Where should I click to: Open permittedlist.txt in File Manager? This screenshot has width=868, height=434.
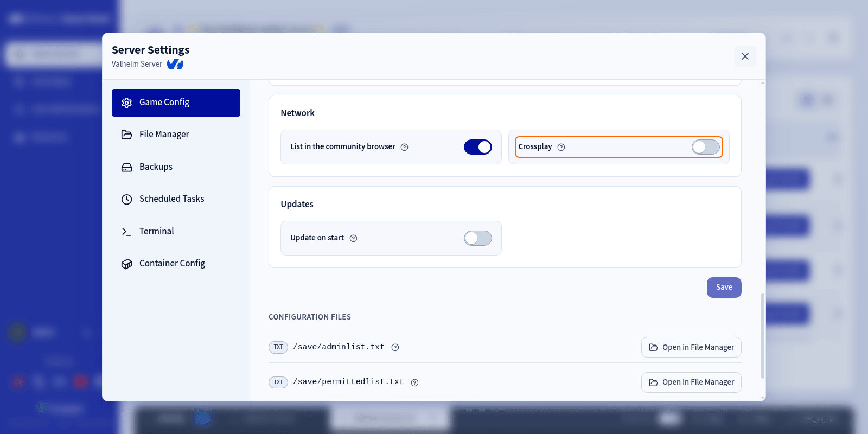(691, 382)
